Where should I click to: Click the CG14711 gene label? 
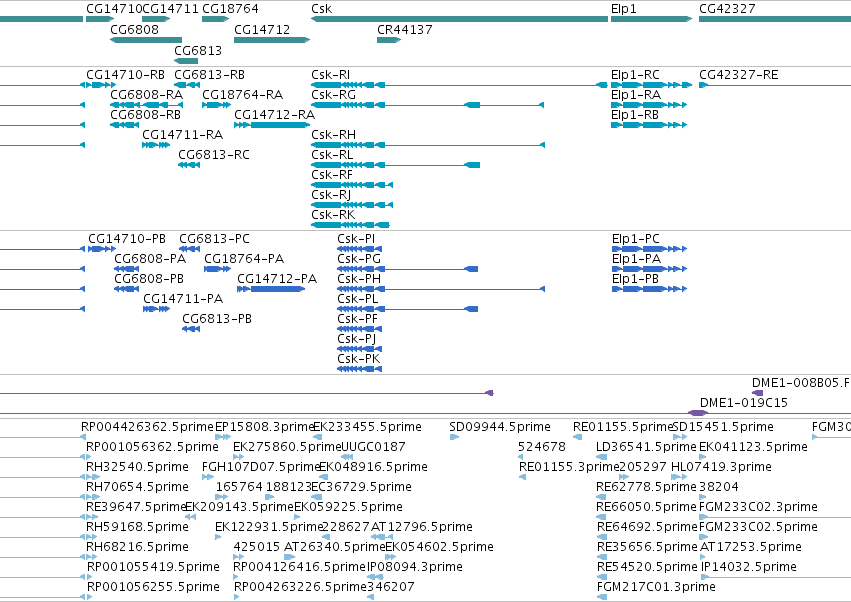(x=170, y=9)
